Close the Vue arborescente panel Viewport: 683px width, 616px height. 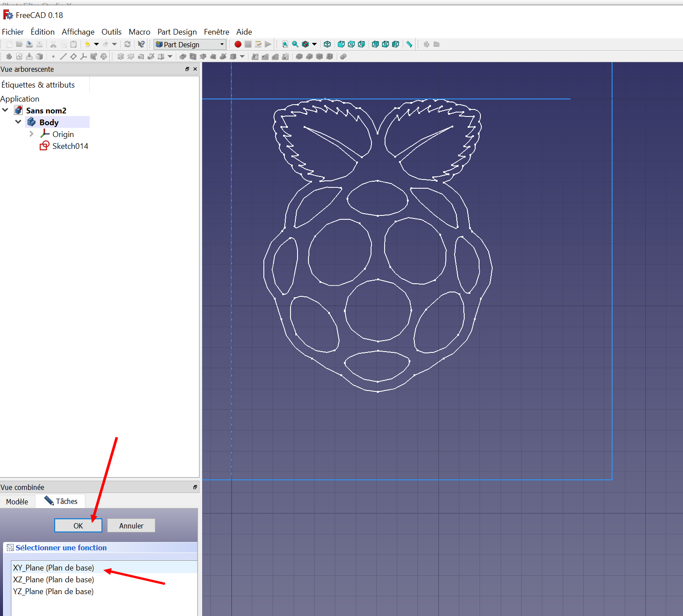[x=195, y=69]
